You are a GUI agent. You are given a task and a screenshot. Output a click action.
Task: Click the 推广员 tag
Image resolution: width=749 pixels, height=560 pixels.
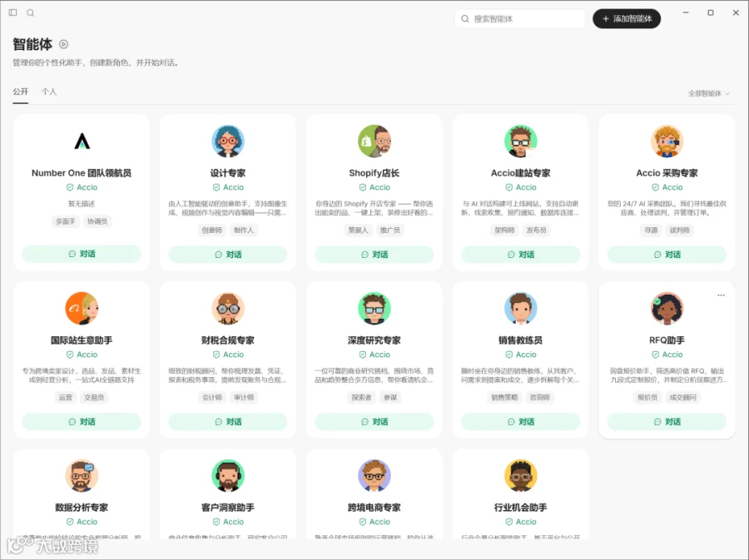pos(390,230)
